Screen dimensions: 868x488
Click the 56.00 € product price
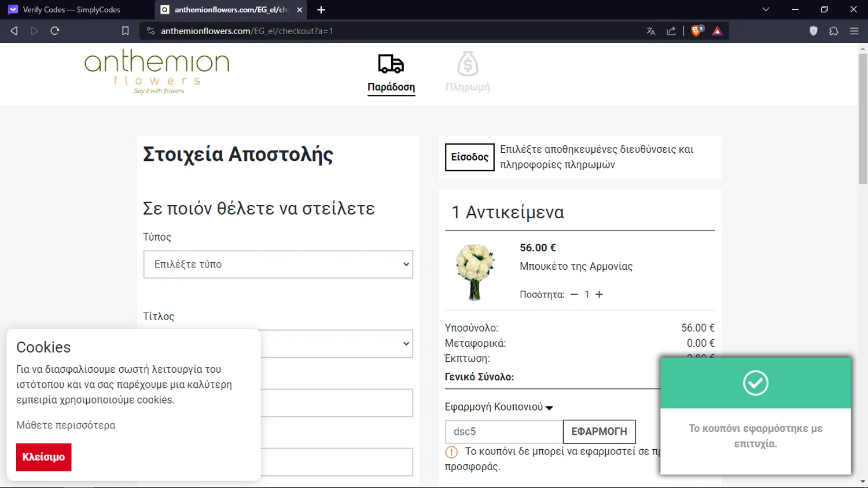(538, 248)
